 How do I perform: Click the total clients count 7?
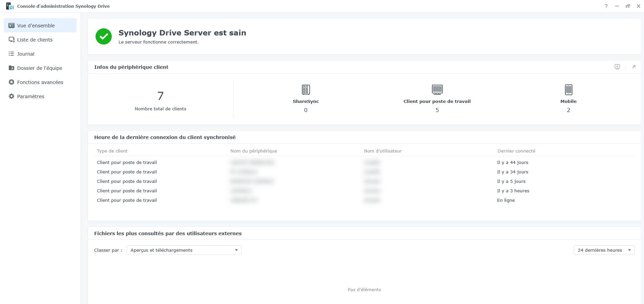160,96
